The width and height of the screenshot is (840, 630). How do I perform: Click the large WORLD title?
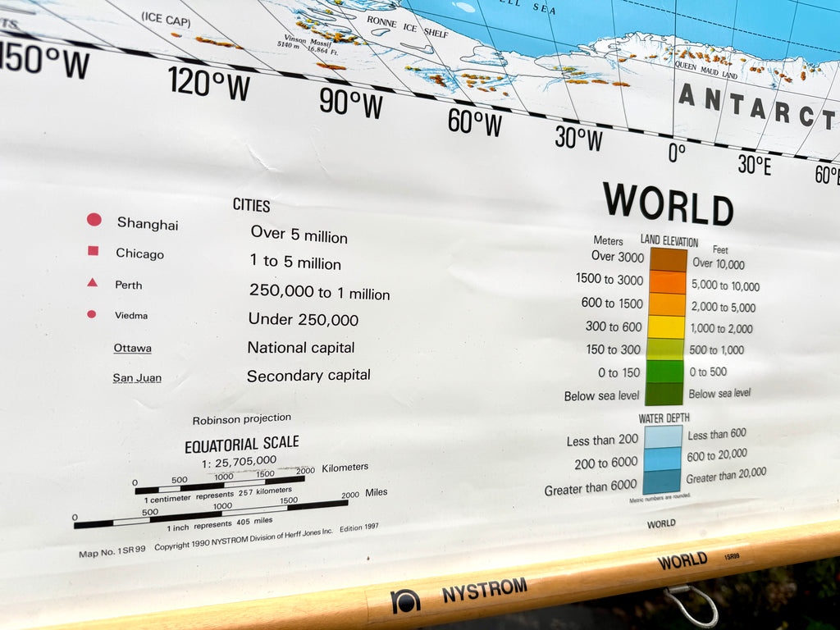[668, 204]
